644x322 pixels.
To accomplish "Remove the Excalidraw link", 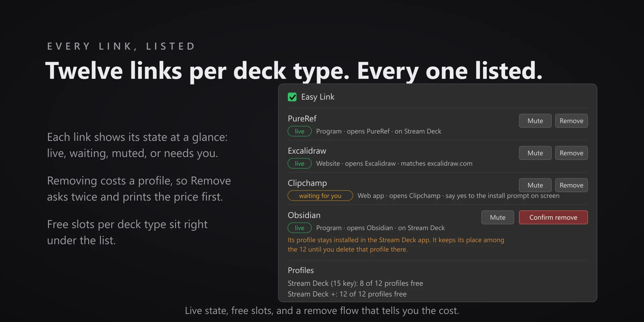I will click(x=571, y=153).
